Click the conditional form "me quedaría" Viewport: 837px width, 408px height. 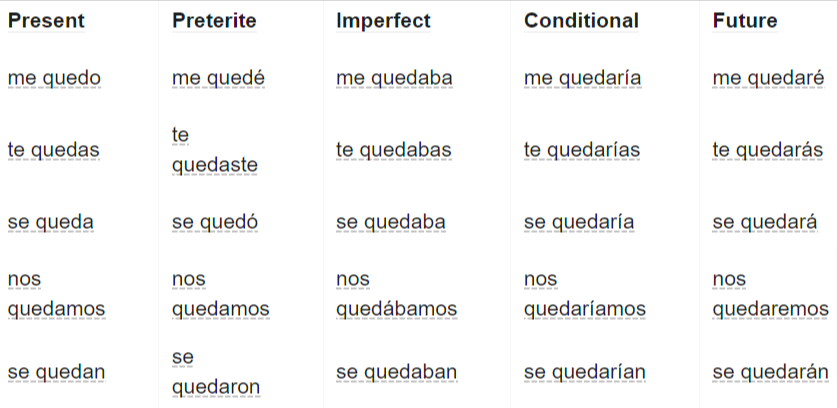(583, 78)
